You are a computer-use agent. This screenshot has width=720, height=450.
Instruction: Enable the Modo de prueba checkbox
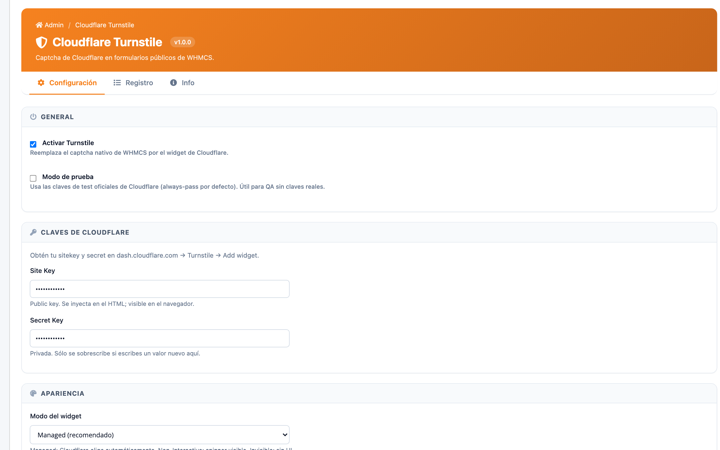(x=33, y=178)
